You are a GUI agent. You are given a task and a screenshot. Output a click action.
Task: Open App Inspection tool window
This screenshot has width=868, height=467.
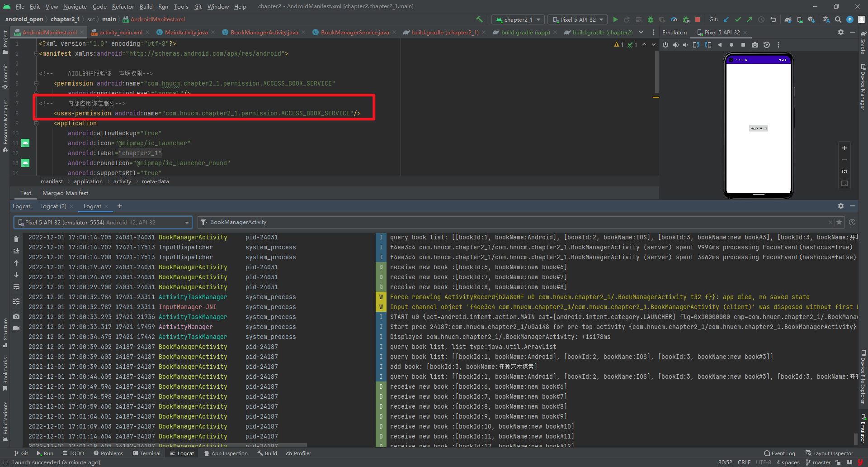click(226, 453)
